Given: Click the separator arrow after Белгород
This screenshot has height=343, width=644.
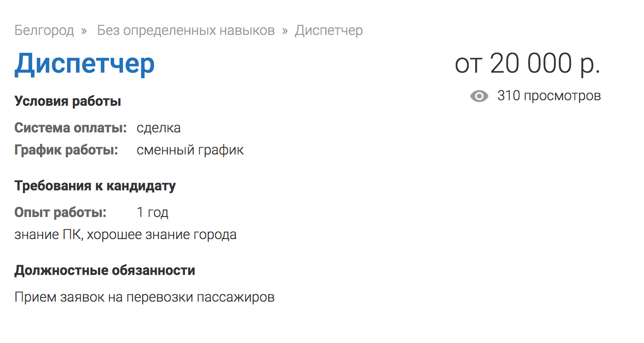Looking at the screenshot, I should 84,31.
